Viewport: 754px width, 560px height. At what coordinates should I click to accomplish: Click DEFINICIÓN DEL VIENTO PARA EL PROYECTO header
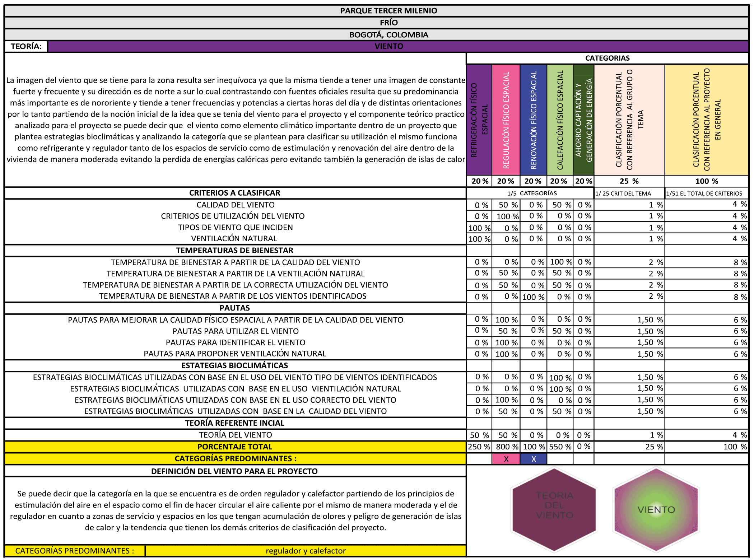point(235,471)
